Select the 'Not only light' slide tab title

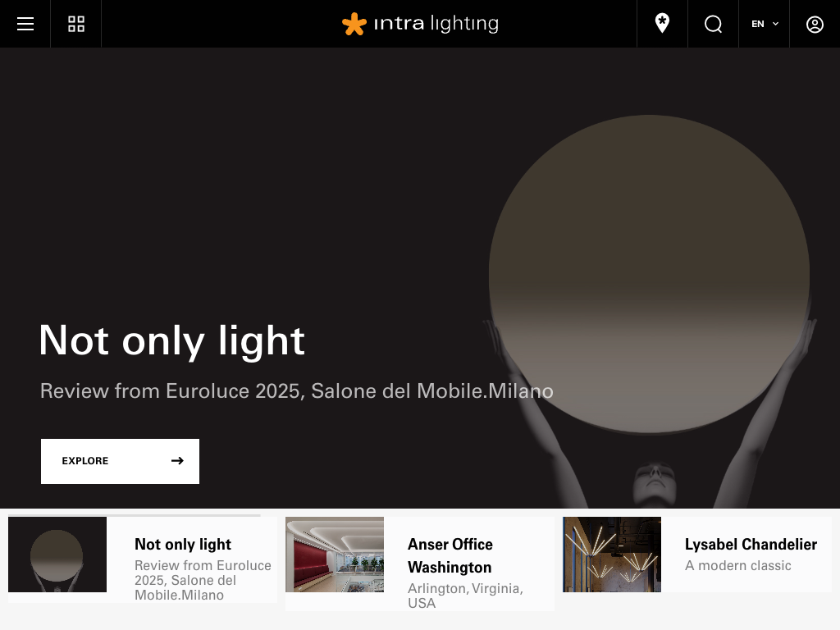coord(183,544)
